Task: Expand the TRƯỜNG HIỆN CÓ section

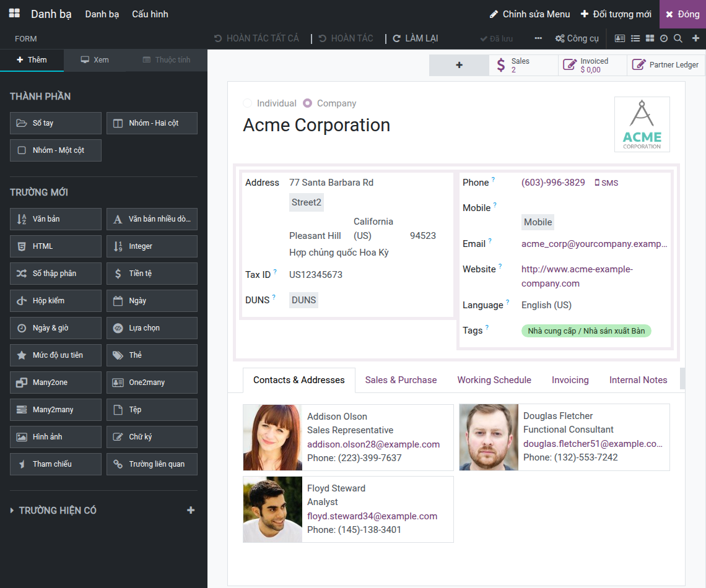Action: [x=53, y=510]
